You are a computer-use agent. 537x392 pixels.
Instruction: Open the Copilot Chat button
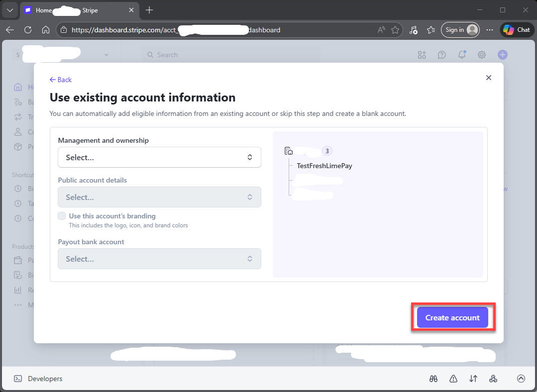(x=517, y=30)
